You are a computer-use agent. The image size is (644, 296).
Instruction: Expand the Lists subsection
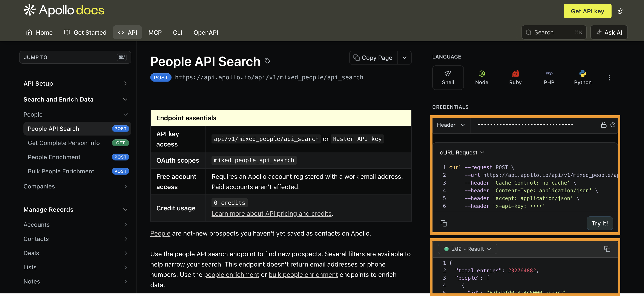tap(75, 267)
